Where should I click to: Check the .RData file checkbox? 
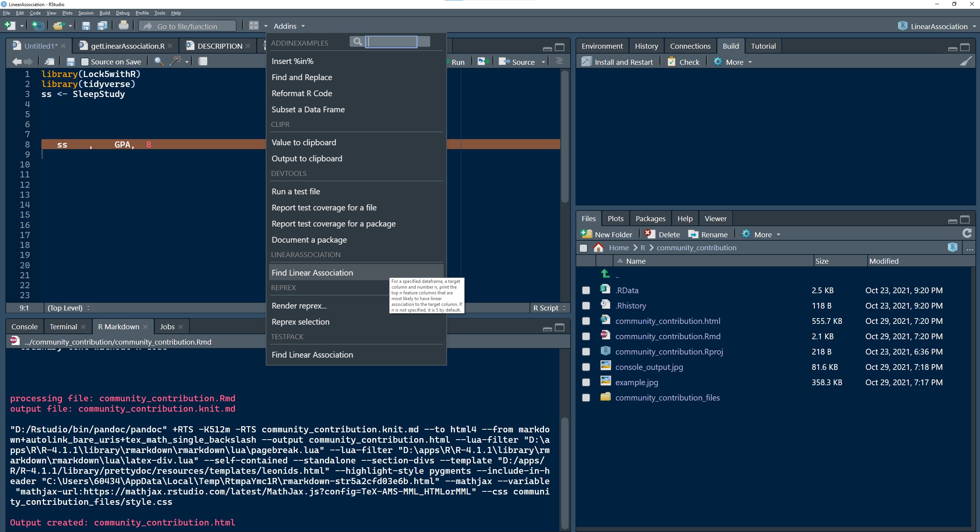point(586,291)
